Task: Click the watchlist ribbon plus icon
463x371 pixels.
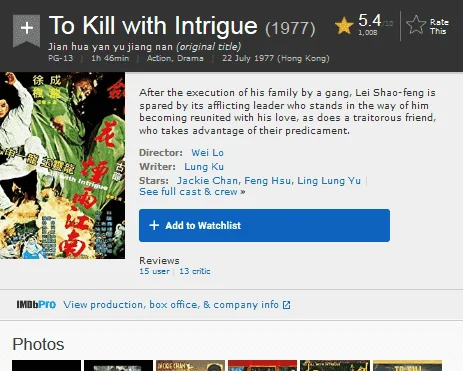Action: click(27, 29)
